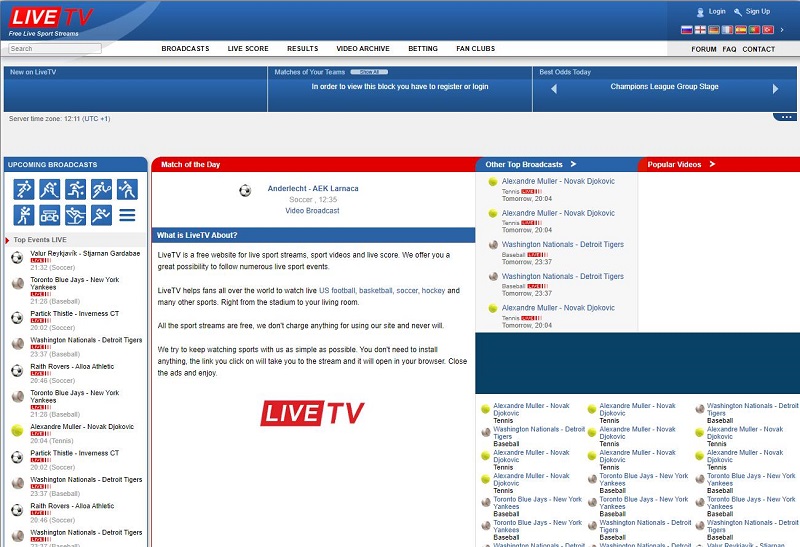The image size is (800, 547).
Task: Follow the hockey link in About text
Action: pos(433,290)
